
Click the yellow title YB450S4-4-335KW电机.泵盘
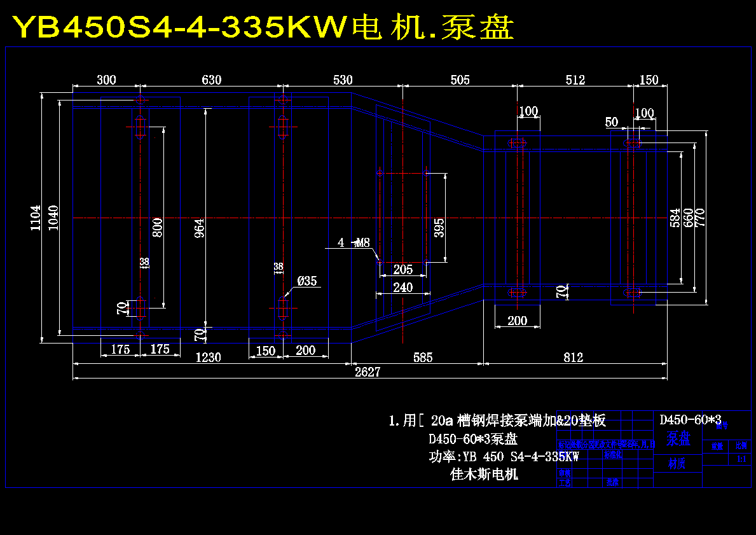(263, 27)
